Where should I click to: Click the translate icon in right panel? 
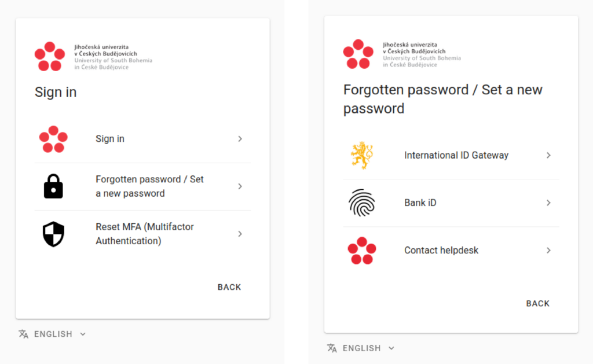tap(332, 348)
